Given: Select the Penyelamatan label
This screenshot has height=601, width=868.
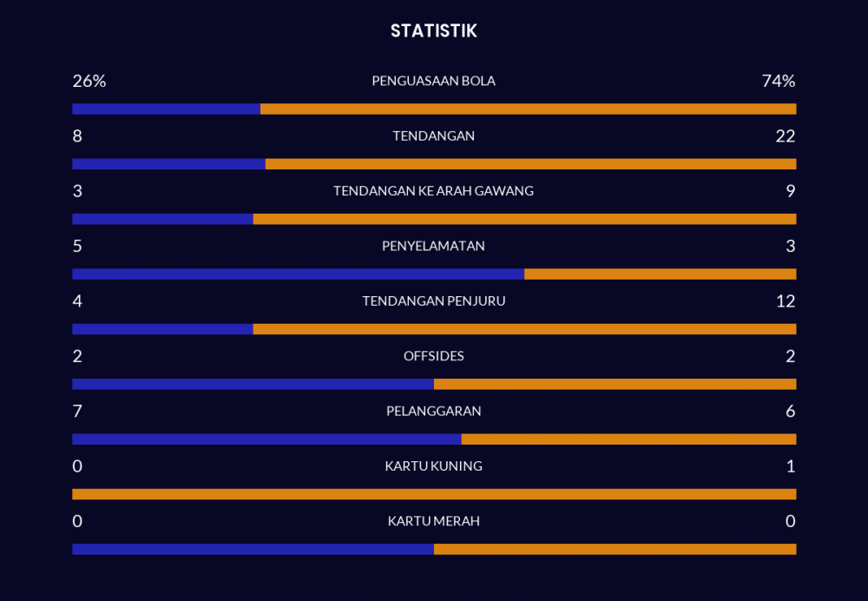Looking at the screenshot, I should (x=433, y=246).
